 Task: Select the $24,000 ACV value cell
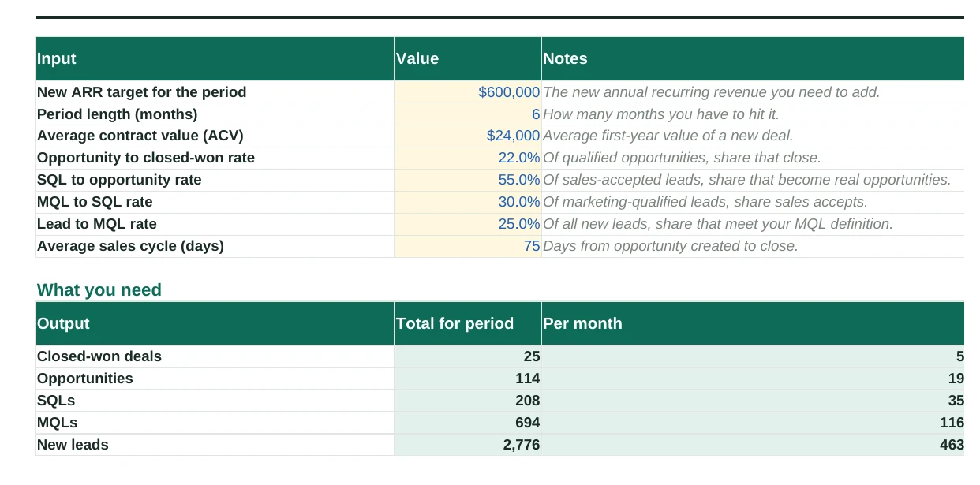468,136
